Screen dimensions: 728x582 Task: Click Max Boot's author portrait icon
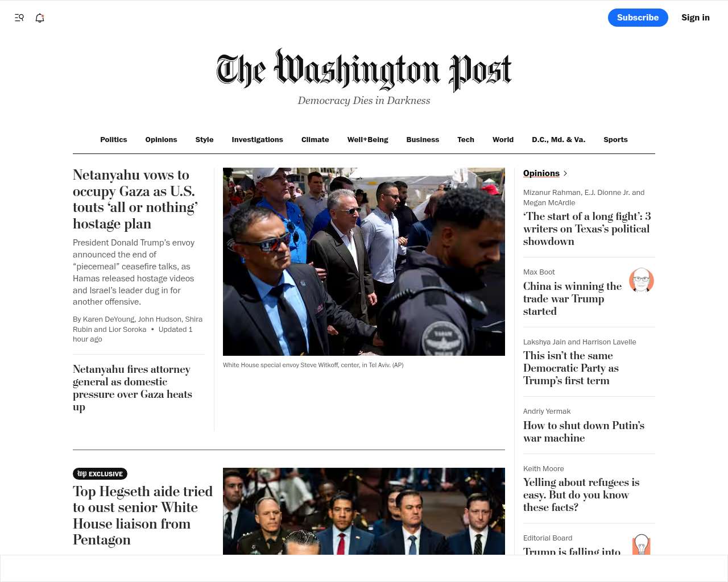(642, 280)
